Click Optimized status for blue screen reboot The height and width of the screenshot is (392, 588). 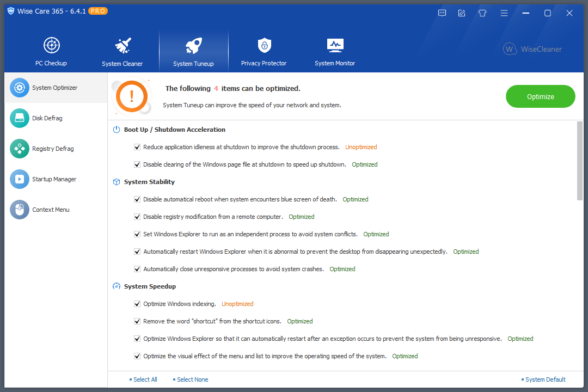pyautogui.click(x=356, y=199)
